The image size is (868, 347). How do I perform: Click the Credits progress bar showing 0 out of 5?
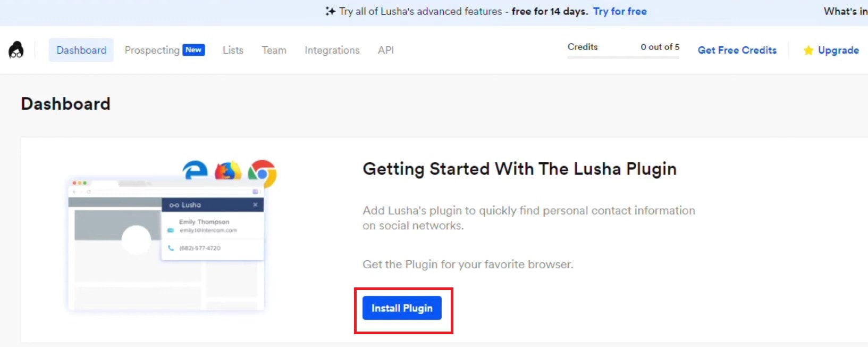[623, 57]
